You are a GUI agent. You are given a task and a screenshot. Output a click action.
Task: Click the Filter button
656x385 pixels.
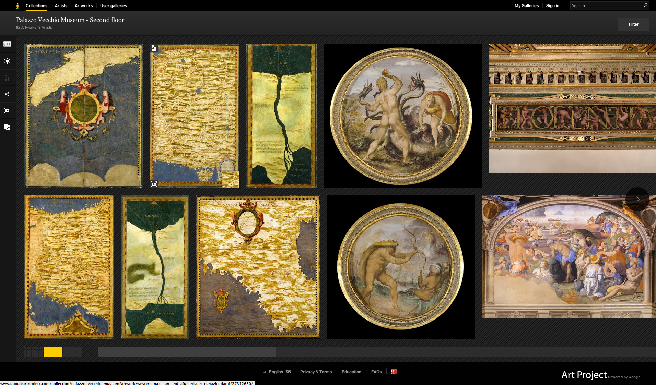(x=633, y=25)
